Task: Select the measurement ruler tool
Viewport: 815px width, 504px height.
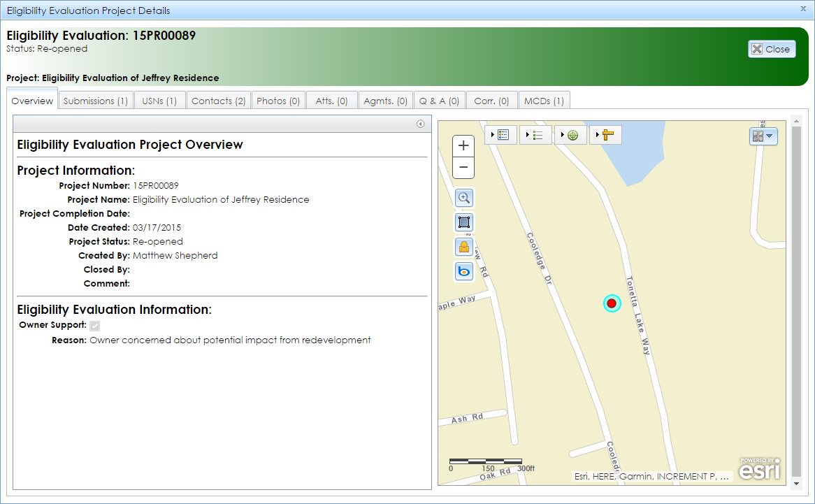Action: [607, 135]
